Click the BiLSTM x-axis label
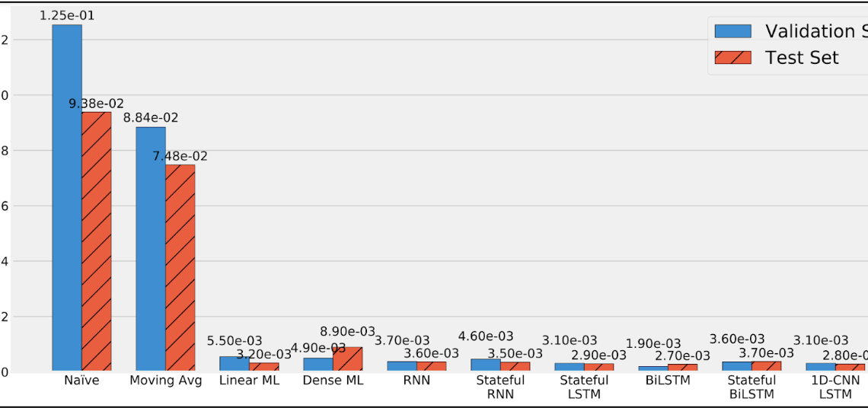Screen dimensions: 868x408 coord(668,380)
